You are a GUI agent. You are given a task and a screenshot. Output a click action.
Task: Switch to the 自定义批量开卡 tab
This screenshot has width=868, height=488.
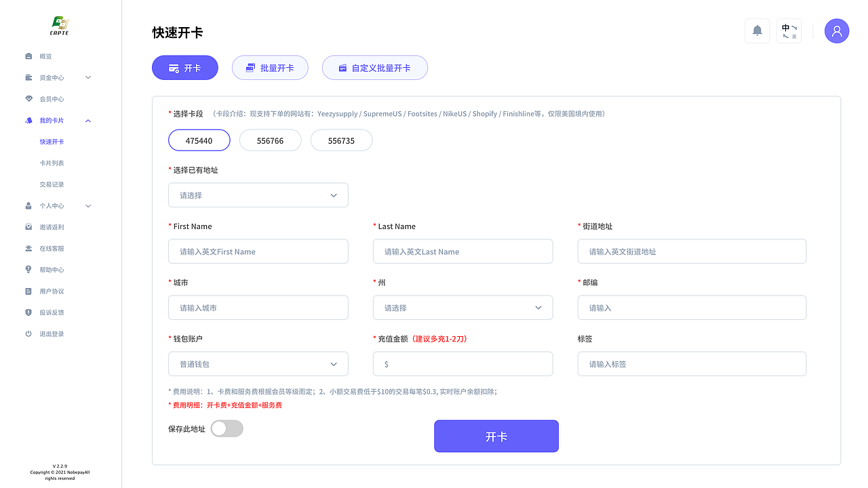[374, 67]
